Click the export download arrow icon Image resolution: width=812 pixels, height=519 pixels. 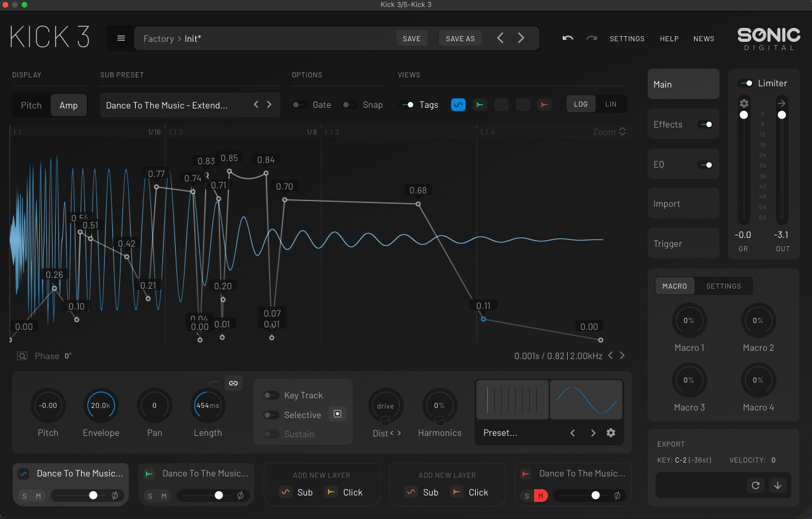(777, 485)
